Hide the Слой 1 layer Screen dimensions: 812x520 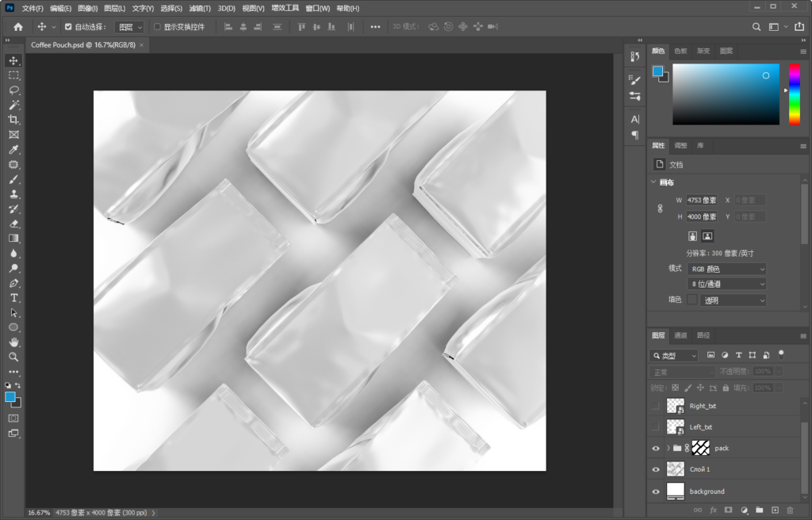(x=656, y=469)
